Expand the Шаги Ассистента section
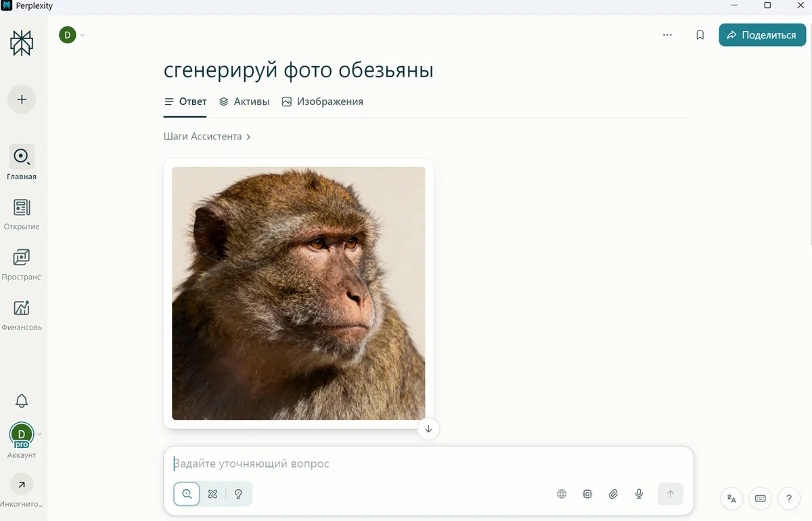 pyautogui.click(x=208, y=136)
